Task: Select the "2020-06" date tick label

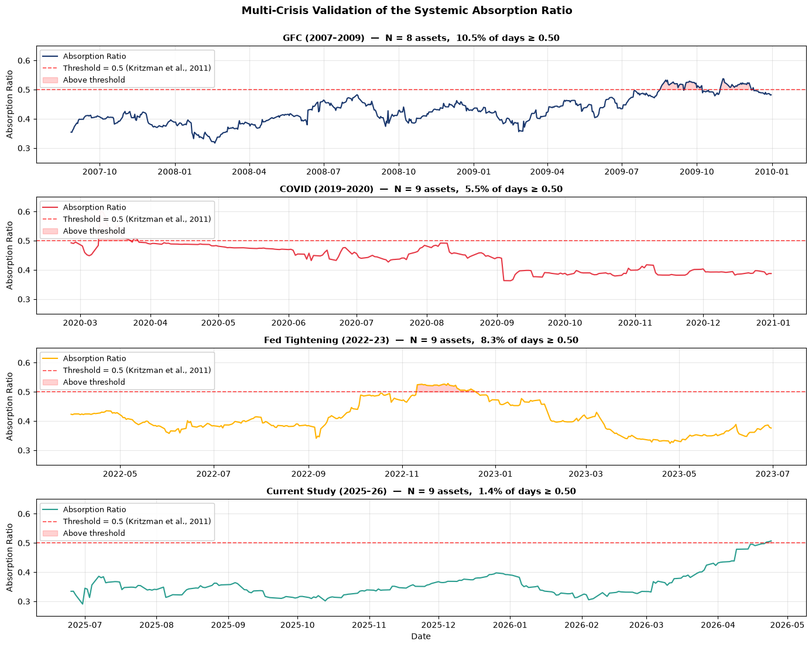Action: (288, 322)
